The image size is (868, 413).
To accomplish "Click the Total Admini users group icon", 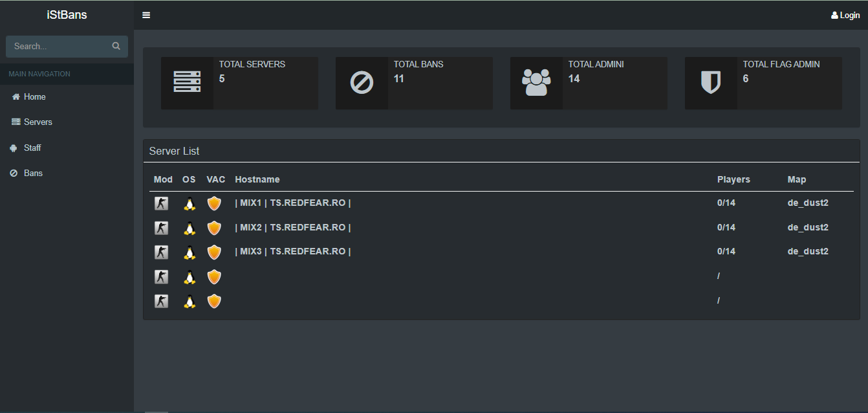I will [x=536, y=82].
